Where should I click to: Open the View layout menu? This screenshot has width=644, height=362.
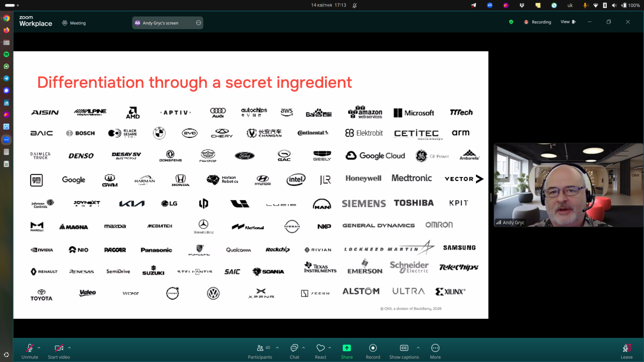click(568, 22)
